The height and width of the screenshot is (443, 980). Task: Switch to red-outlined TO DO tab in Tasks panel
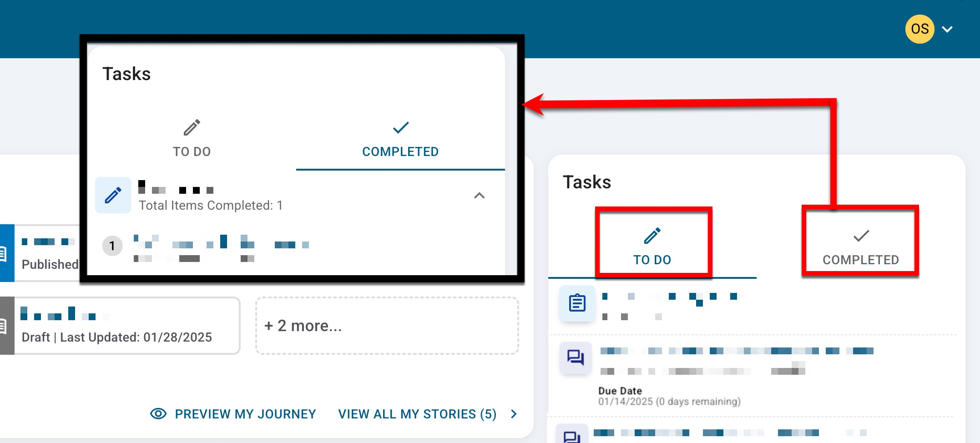pos(652,246)
